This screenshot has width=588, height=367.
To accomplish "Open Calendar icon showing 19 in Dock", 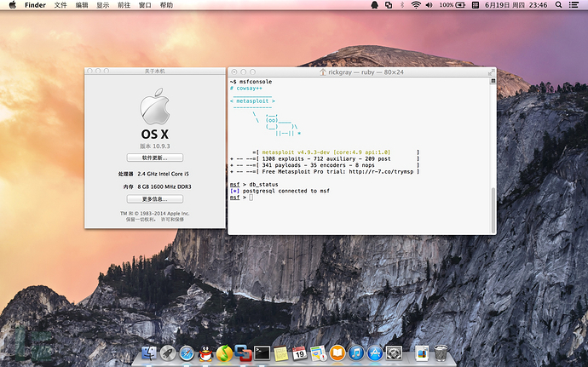I will click(300, 353).
